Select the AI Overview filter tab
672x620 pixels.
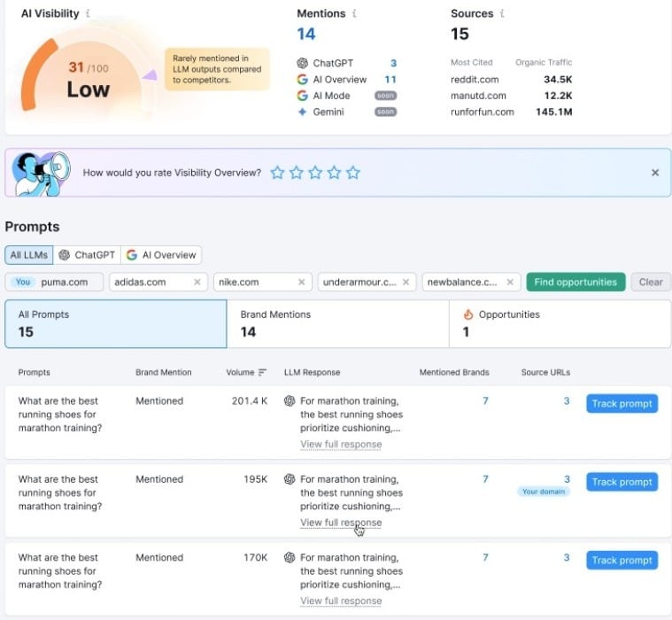[x=161, y=255]
